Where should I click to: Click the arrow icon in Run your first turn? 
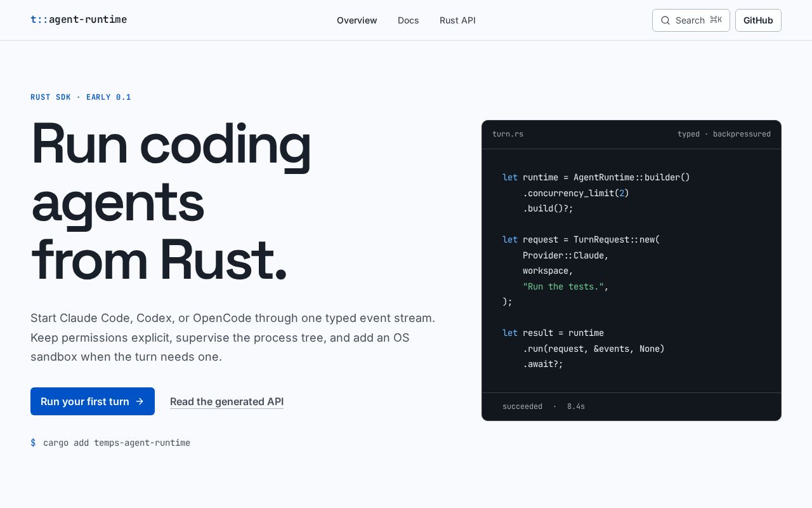[x=140, y=401]
